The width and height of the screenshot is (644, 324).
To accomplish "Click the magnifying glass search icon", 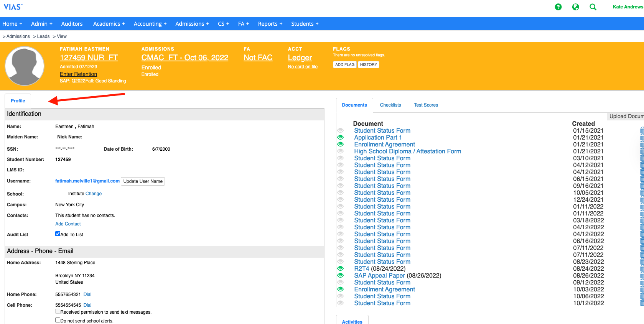I will pyautogui.click(x=593, y=7).
